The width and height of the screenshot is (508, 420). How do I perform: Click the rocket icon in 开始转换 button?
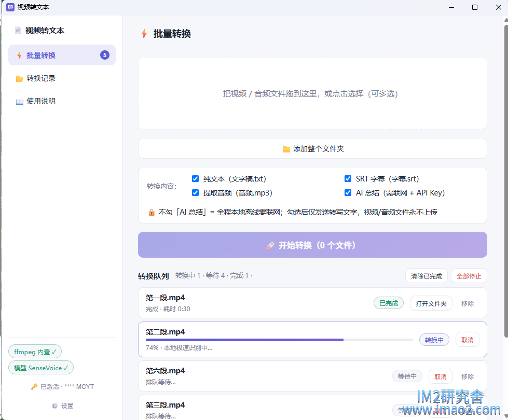click(x=270, y=245)
